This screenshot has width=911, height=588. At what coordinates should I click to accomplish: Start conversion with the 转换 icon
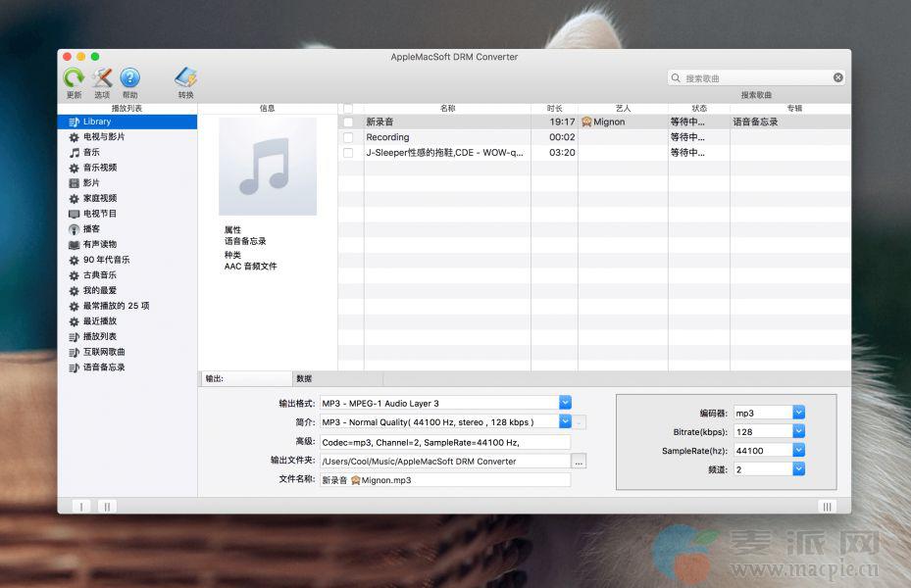click(x=185, y=78)
